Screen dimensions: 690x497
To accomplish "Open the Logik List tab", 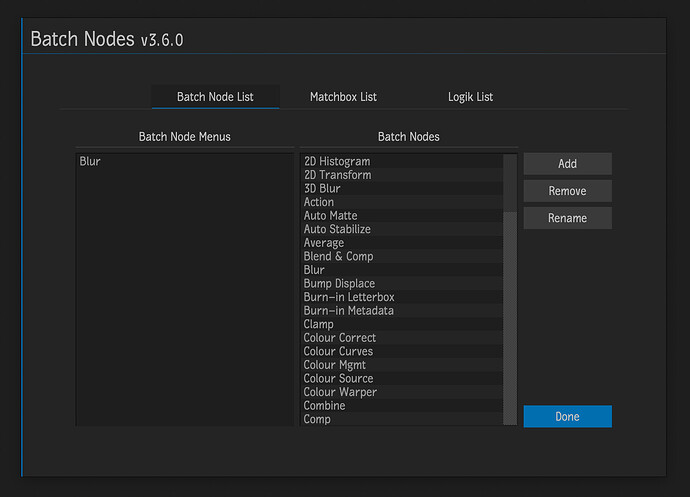I will [470, 97].
